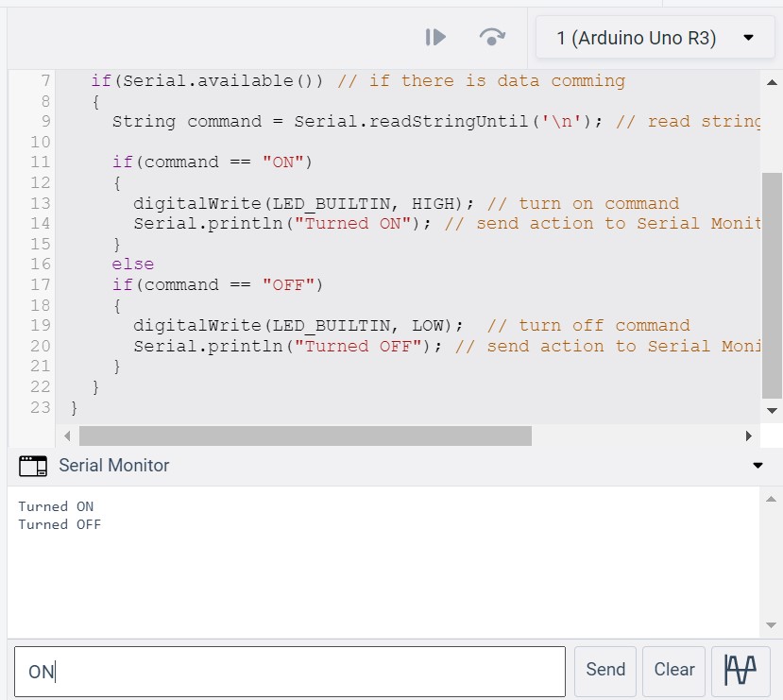Click line number 17 in the gutter
Viewport: 783px width, 700px height.
tap(40, 284)
